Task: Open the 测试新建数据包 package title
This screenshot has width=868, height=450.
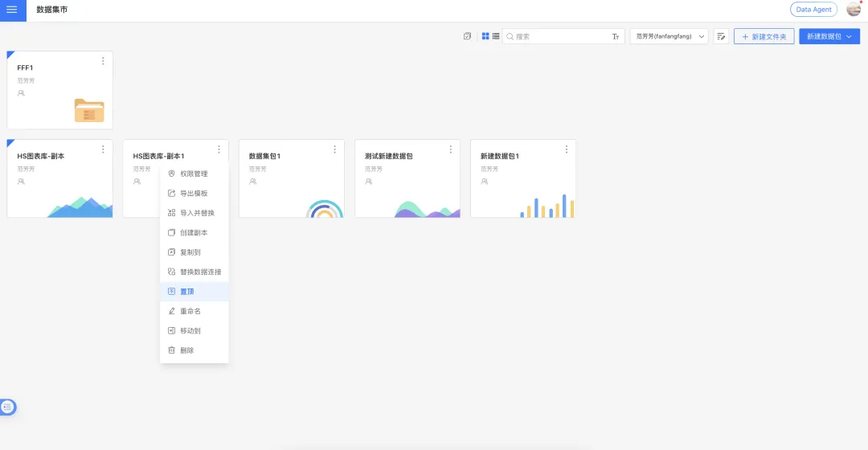Action: tap(389, 156)
